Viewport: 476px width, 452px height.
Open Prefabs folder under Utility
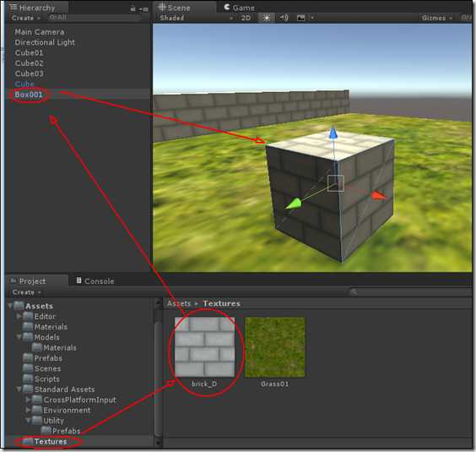[61, 431]
